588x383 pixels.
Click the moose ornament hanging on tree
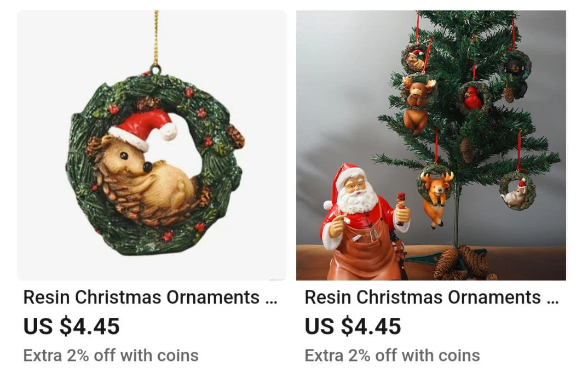pyautogui.click(x=417, y=103)
